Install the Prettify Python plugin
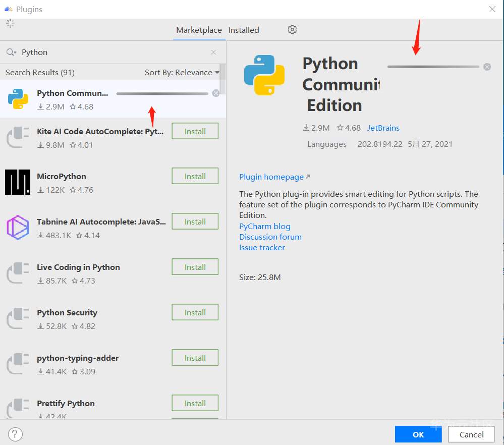The image size is (504, 445). pos(195,403)
